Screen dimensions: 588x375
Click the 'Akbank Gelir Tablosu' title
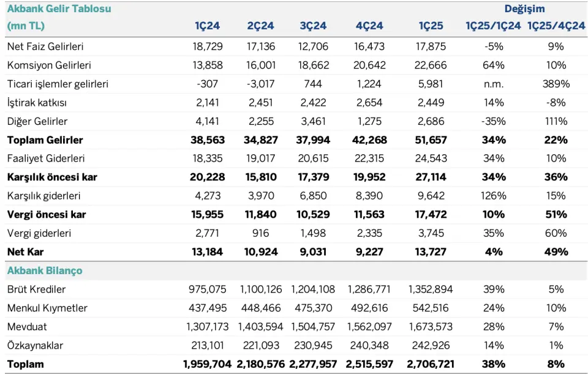point(59,9)
